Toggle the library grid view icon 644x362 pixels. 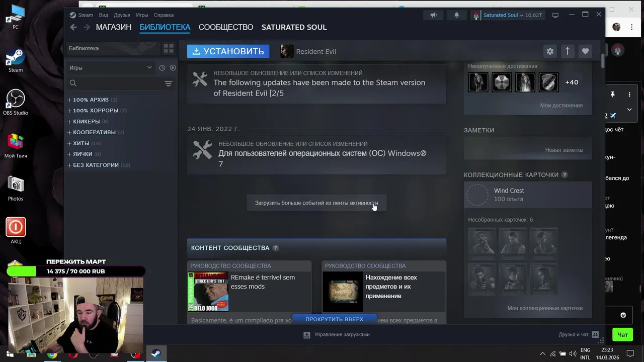tap(169, 48)
